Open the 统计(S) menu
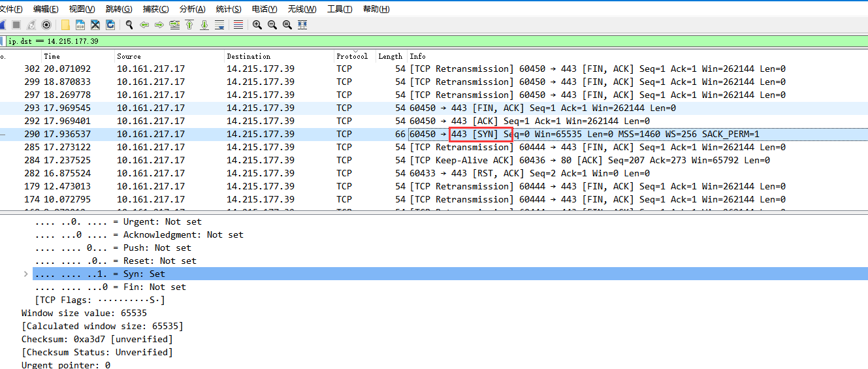This screenshot has width=868, height=369. 228,9
